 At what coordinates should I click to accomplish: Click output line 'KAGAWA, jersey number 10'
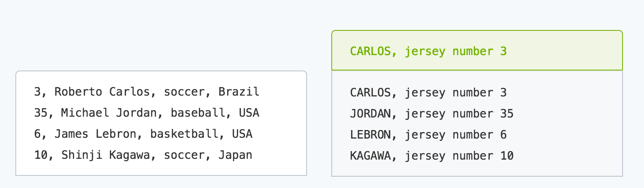pyautogui.click(x=432, y=156)
